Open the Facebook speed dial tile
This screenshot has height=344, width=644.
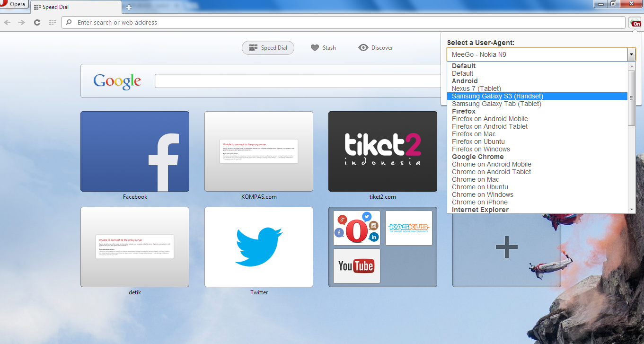135,151
